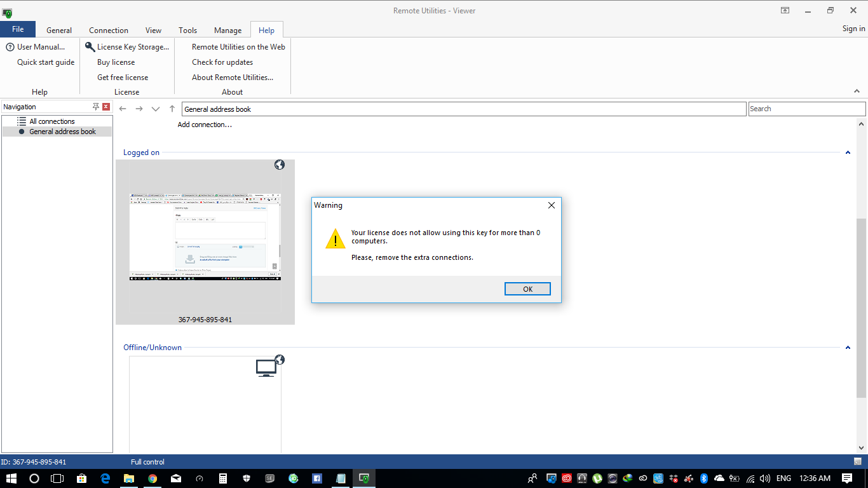Pin the Navigation panel
This screenshot has width=868, height=488.
(x=96, y=107)
